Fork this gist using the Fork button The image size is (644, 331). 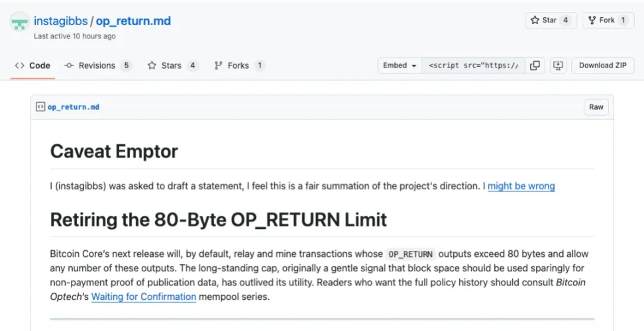point(601,21)
